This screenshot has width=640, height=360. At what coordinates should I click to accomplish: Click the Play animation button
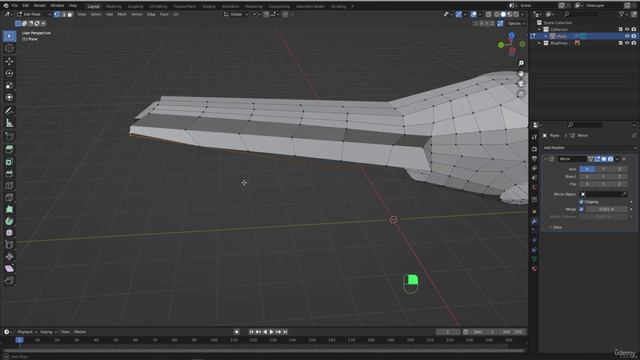click(x=272, y=332)
